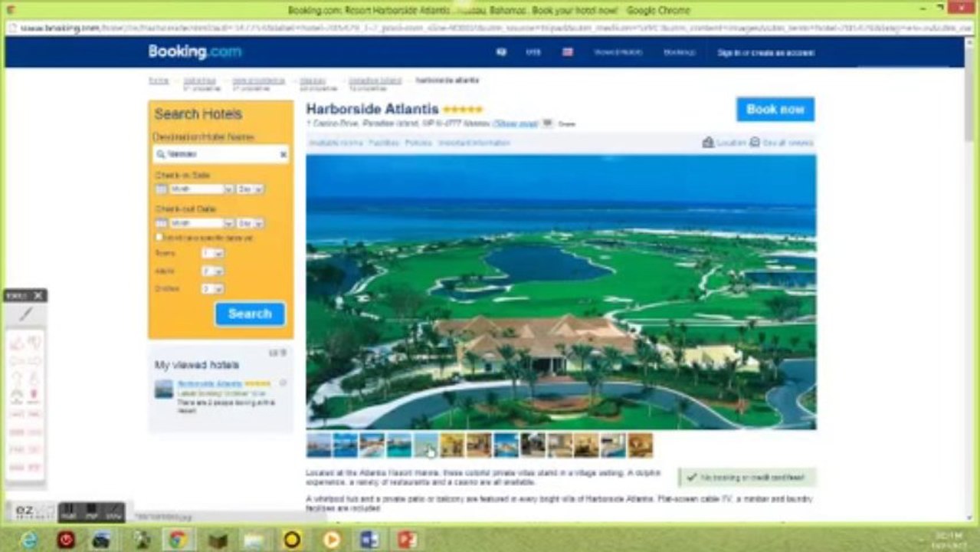980x552 pixels.
Task: Click the viewed hotel small thumbnail image
Action: tap(164, 389)
